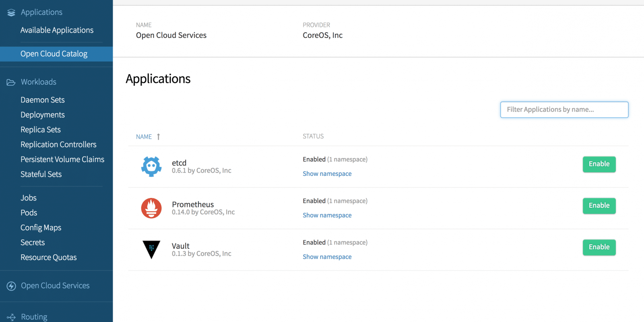Image resolution: width=644 pixels, height=322 pixels.
Task: Open Persistent Volume Claims
Action: pos(62,159)
